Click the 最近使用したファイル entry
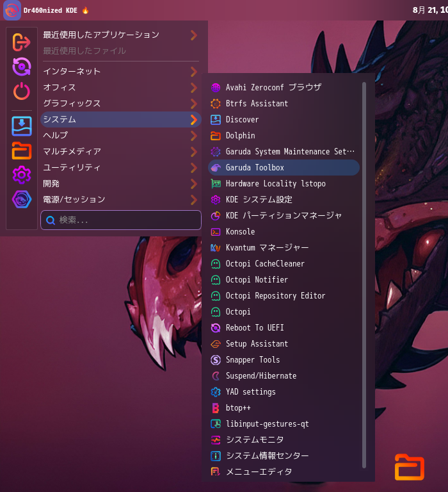 pyautogui.click(x=121, y=51)
